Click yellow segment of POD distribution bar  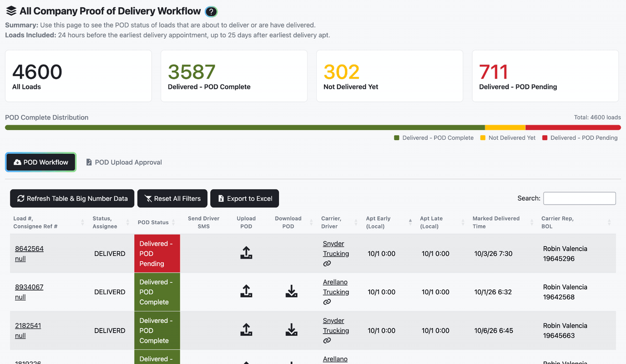[505, 127]
